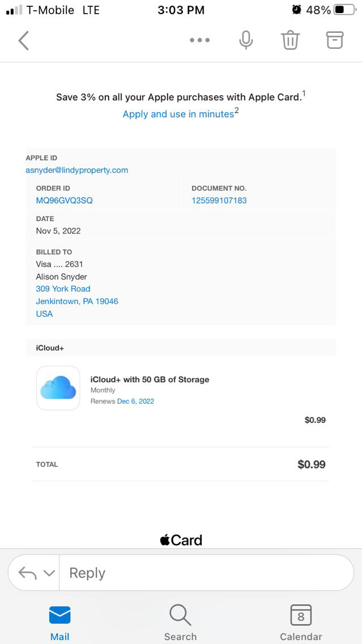Tap the Dec 6, 2022 renewal date link
The image size is (362, 644).
tap(135, 401)
